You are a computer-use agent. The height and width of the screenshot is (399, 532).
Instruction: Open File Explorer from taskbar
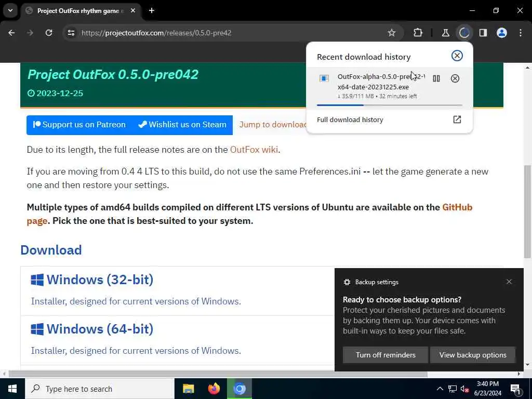188,389
